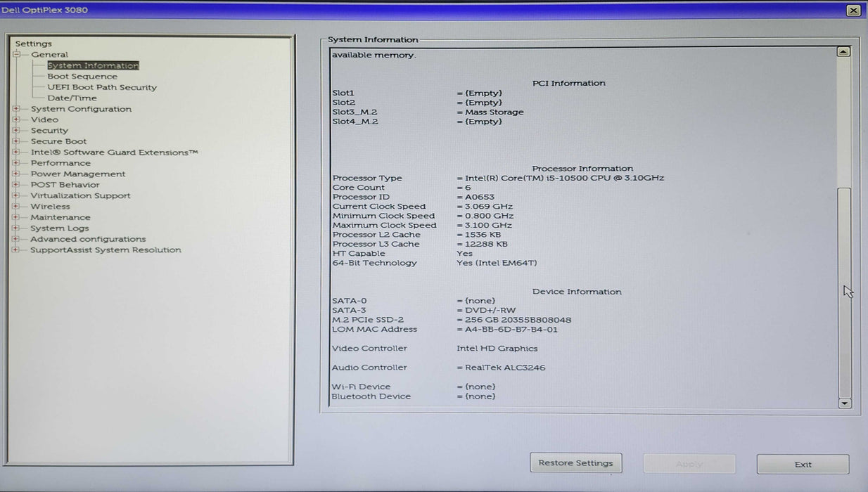The image size is (868, 492).
Task: Collapse the General tree node
Action: [15, 54]
